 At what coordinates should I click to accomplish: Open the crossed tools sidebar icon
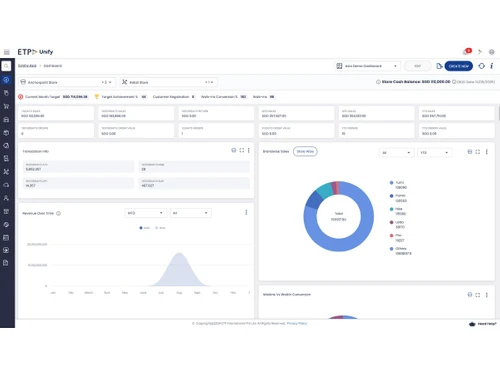(x=6, y=172)
